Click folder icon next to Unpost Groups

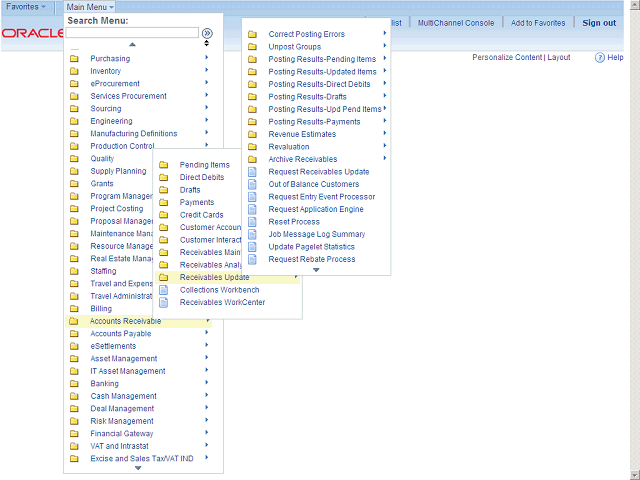point(252,47)
